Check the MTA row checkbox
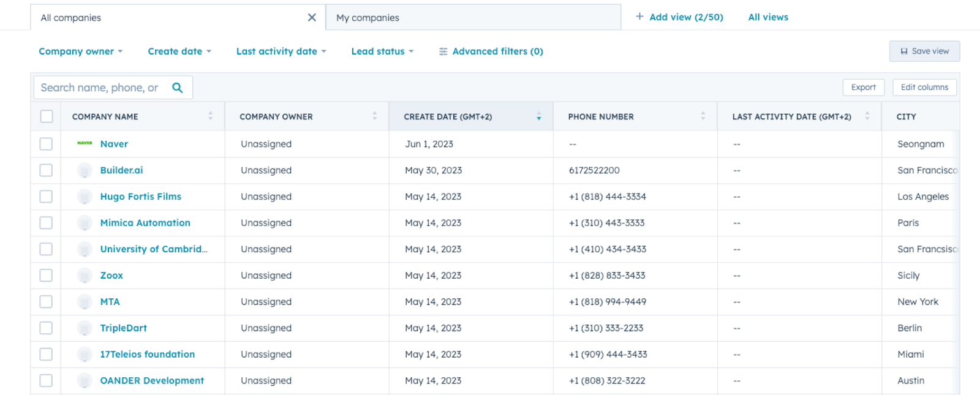The width and height of the screenshot is (980, 395). click(x=46, y=302)
